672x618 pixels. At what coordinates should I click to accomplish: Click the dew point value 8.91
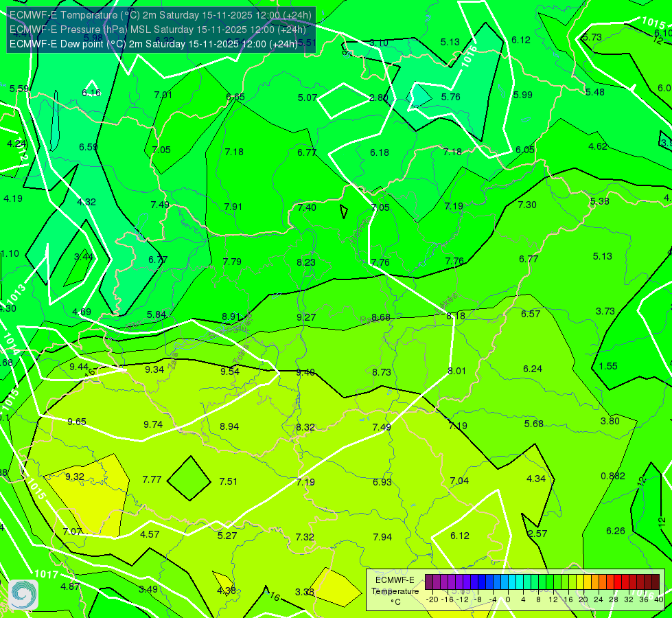[231, 317]
